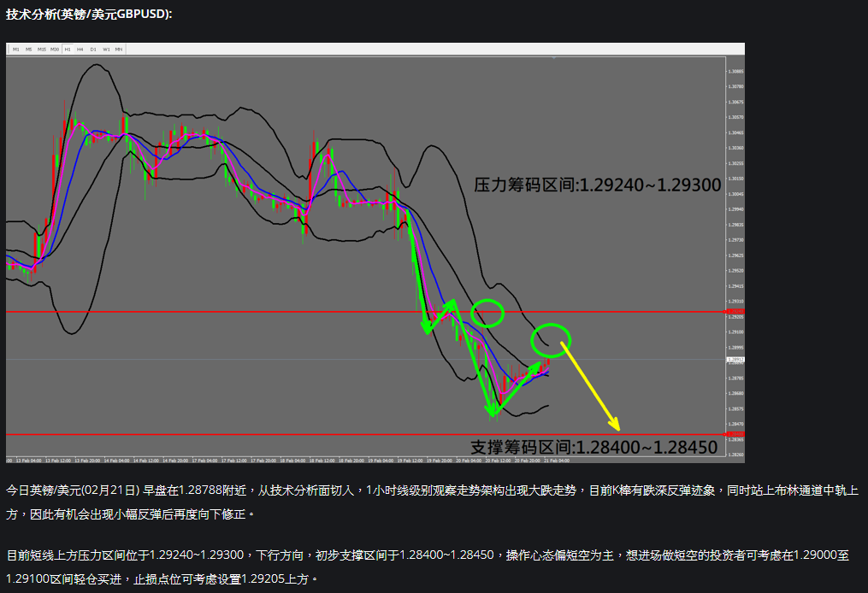868x593 pixels.
Task: Click the active H1 timeframe tab
Action: [68, 50]
